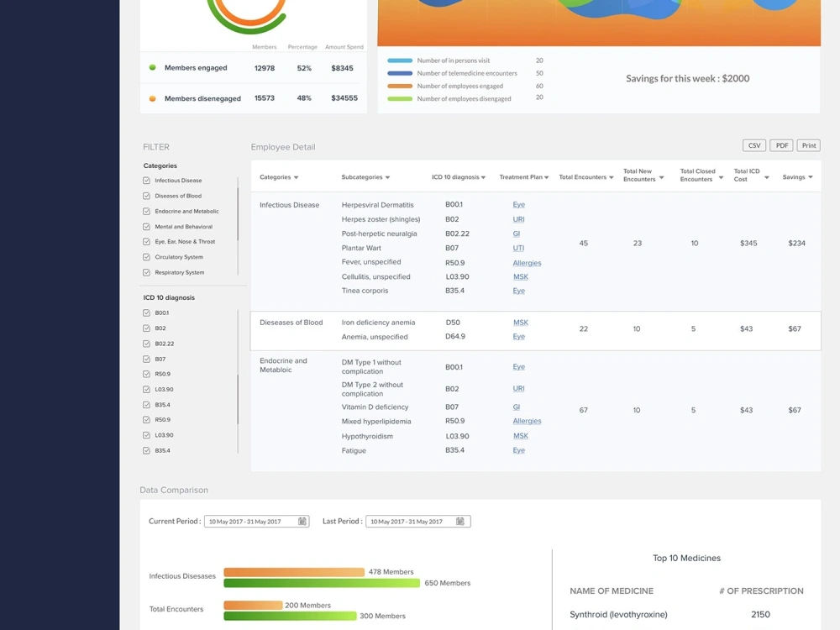Viewport: 840px width, 630px height.
Task: Click Current Period date range field
Action: [x=256, y=522]
